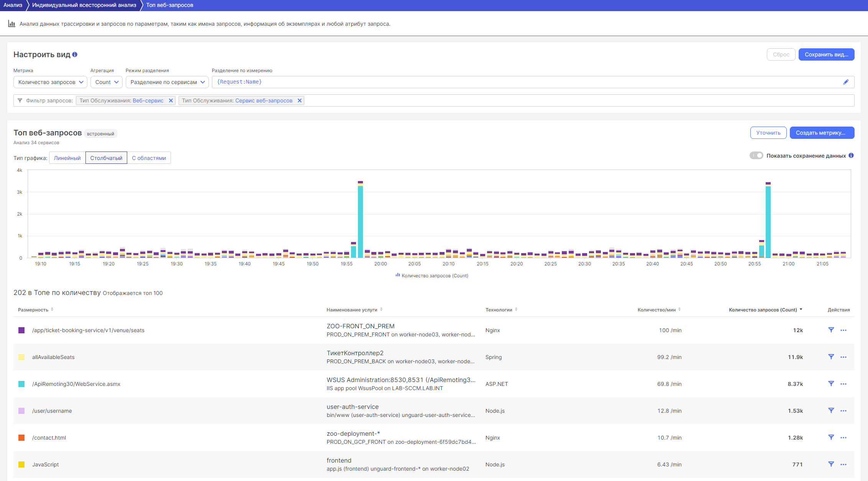Click filter icon for venue/seats row

[x=831, y=330]
